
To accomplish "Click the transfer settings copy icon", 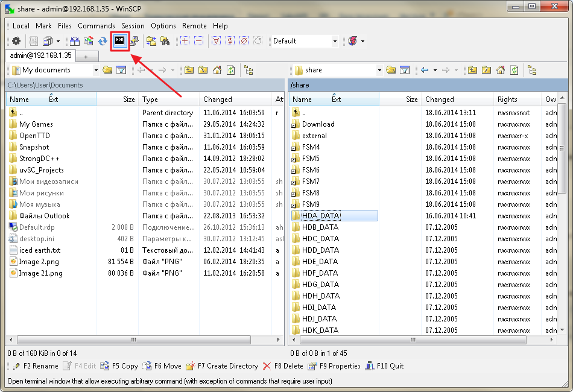I will (48, 41).
